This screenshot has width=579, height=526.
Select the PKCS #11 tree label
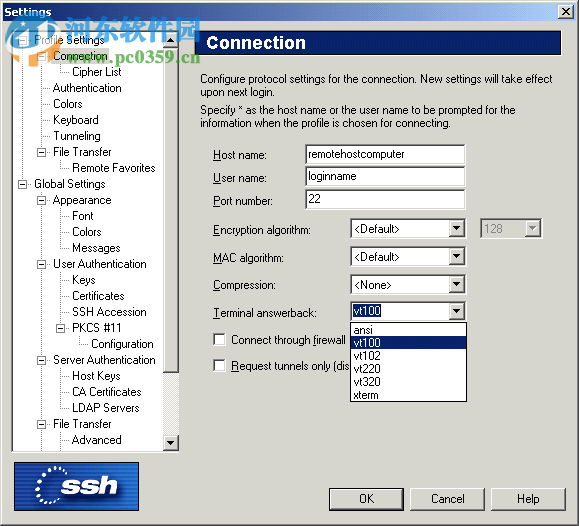[97, 328]
